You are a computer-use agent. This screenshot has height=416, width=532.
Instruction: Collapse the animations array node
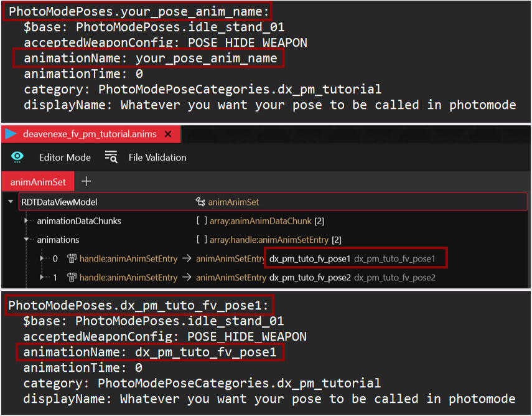(27, 240)
